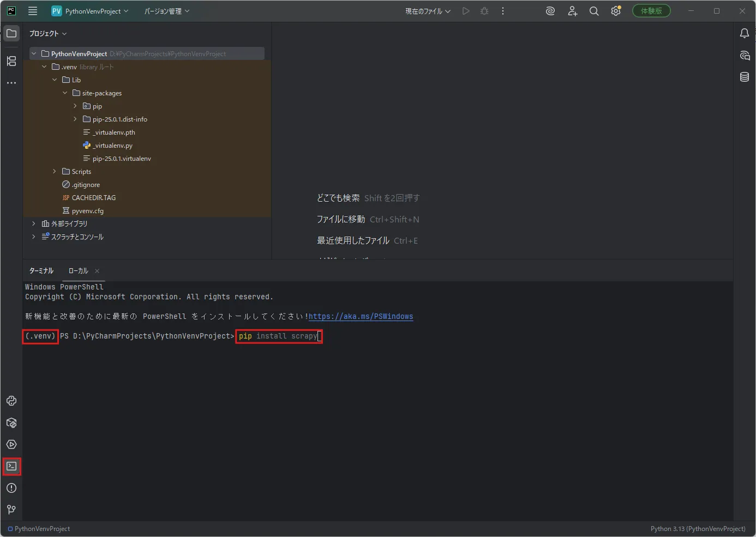Debug the current file with bug icon
Image resolution: width=756 pixels, height=537 pixels.
(484, 11)
